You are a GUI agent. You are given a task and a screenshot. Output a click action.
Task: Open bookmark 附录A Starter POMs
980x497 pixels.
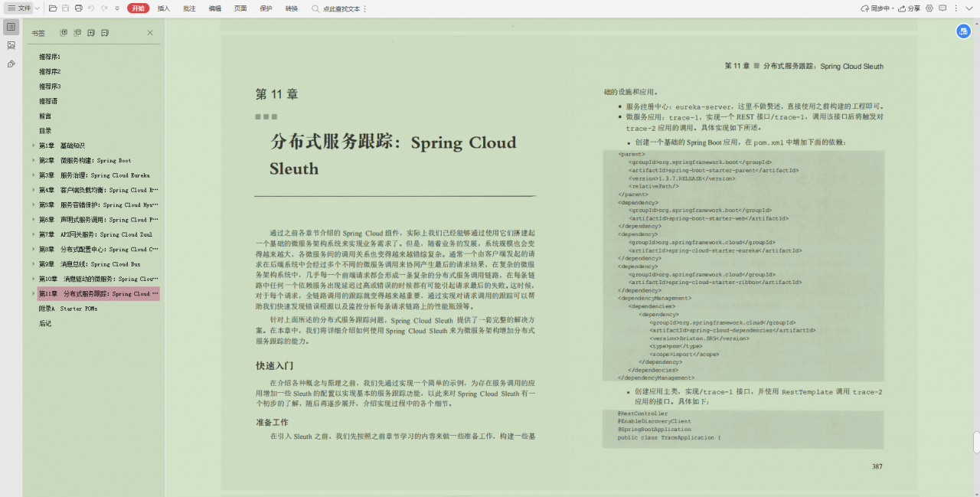68,309
